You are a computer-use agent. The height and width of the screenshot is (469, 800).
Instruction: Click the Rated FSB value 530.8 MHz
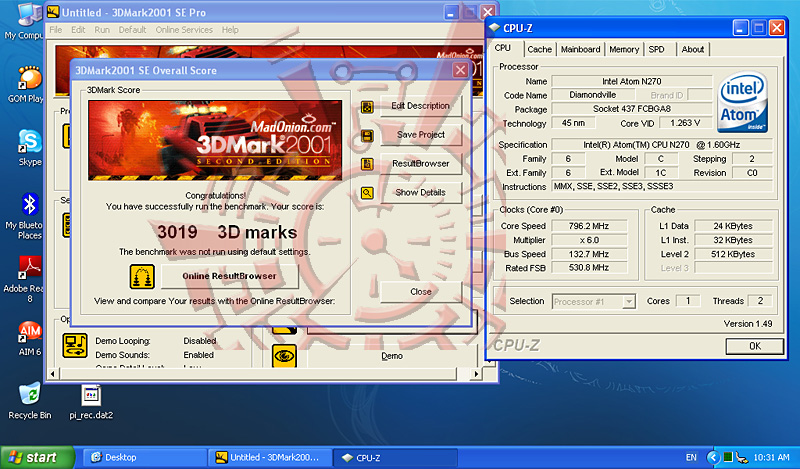coord(589,268)
